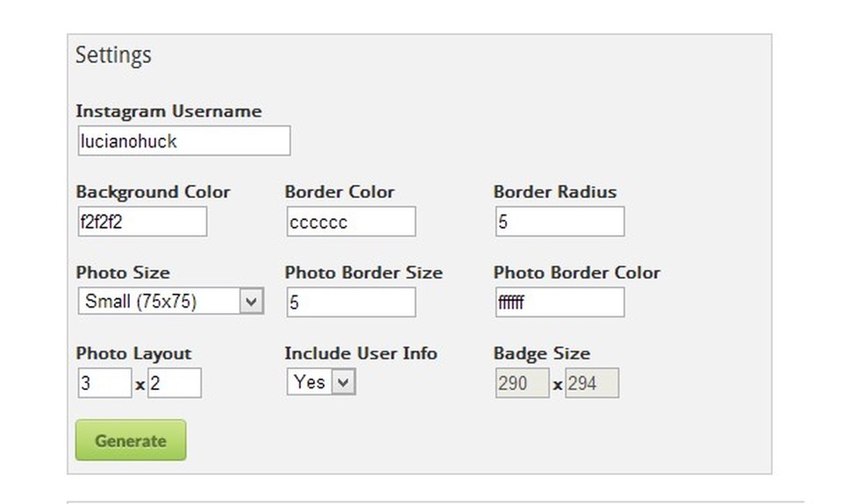The height and width of the screenshot is (504, 863).
Task: Click the Instagram Username label
Action: click(x=168, y=111)
